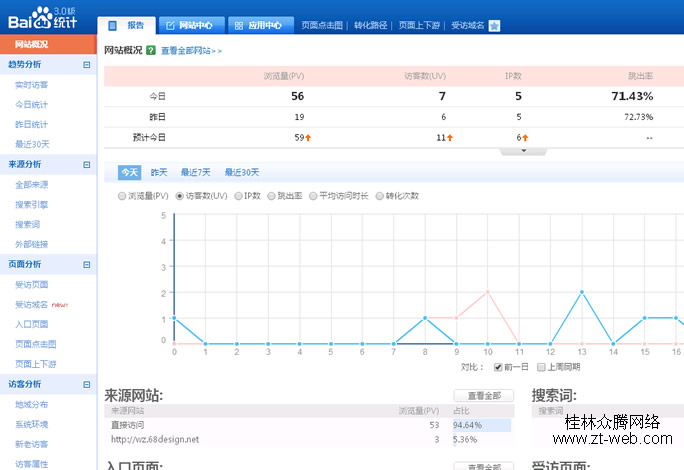This screenshot has height=470, width=684.
Task: Click 查看全部 button for 来源网站
Action: [x=484, y=396]
